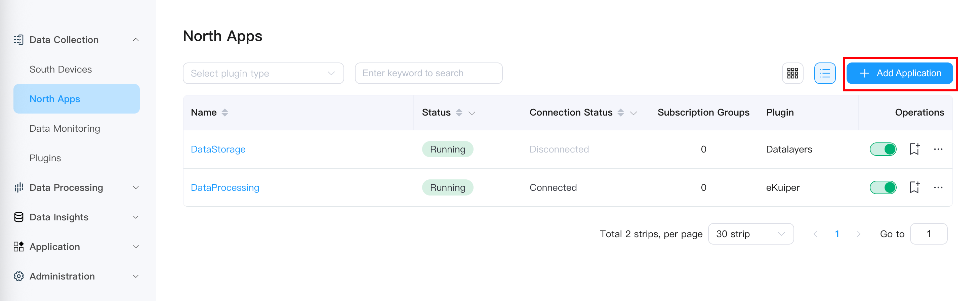
Task: Click the DataStorage bookmark add icon
Action: tap(914, 149)
